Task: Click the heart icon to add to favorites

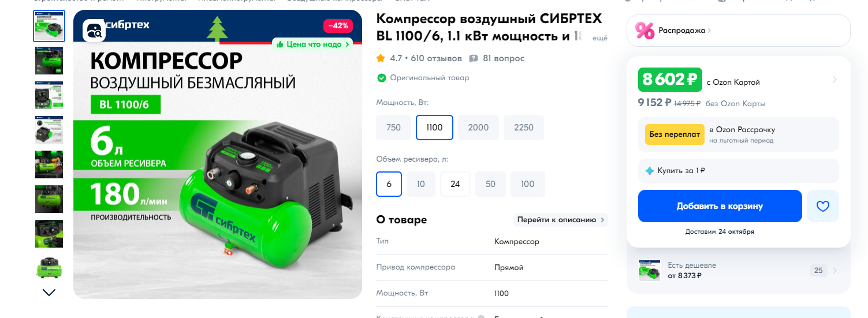Action: click(822, 206)
